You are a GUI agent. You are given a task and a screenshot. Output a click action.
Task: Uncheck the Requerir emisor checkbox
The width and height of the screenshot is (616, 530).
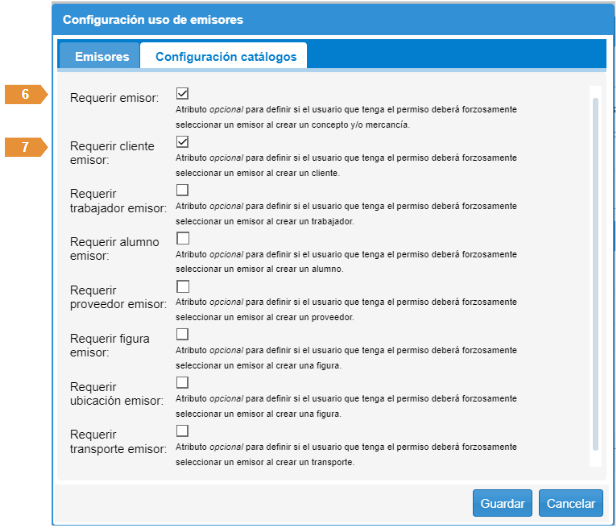point(183,93)
